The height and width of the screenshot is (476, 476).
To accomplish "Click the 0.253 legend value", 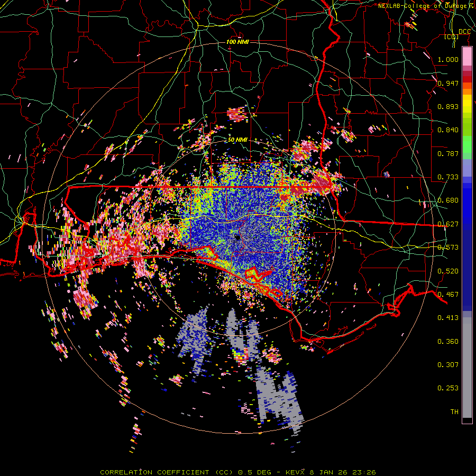I will [448, 388].
